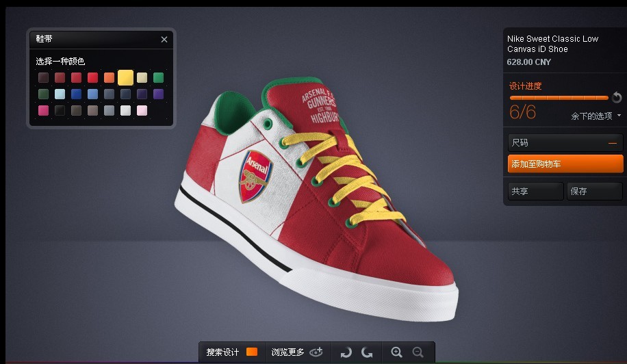The image size is (627, 364).
Task: Rotate the shoe clockwise
Action: point(368,352)
